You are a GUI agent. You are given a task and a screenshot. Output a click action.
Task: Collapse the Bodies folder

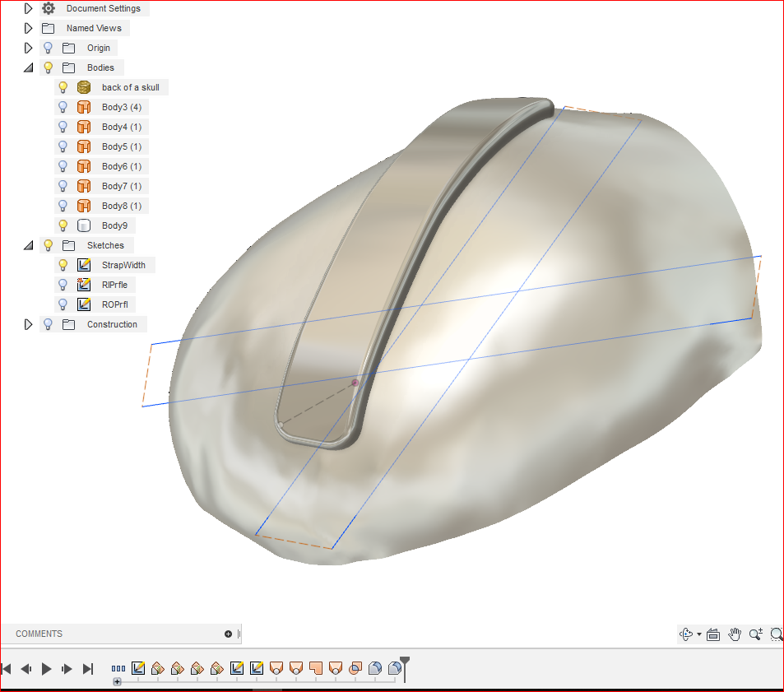click(x=28, y=67)
